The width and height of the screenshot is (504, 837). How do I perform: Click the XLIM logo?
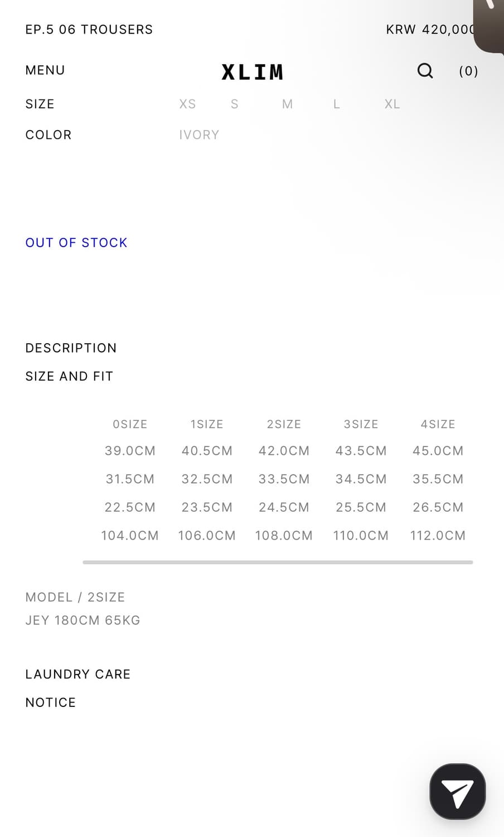point(252,72)
